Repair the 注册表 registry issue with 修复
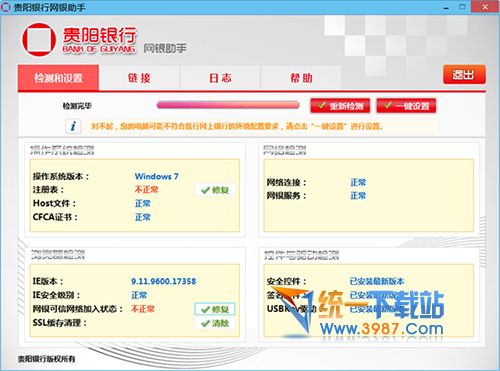Image resolution: width=500 pixels, height=371 pixels. click(215, 190)
